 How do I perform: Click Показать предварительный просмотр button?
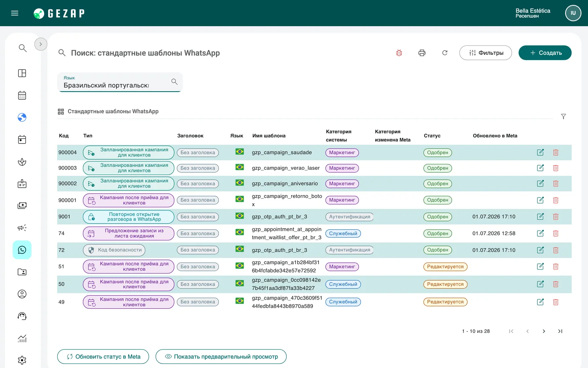pyautogui.click(x=221, y=357)
